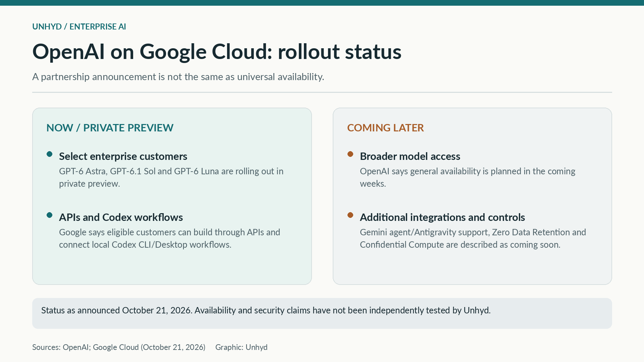
Task: Click the orange bullet beside 'Broader model access'
Action: [x=351, y=154]
